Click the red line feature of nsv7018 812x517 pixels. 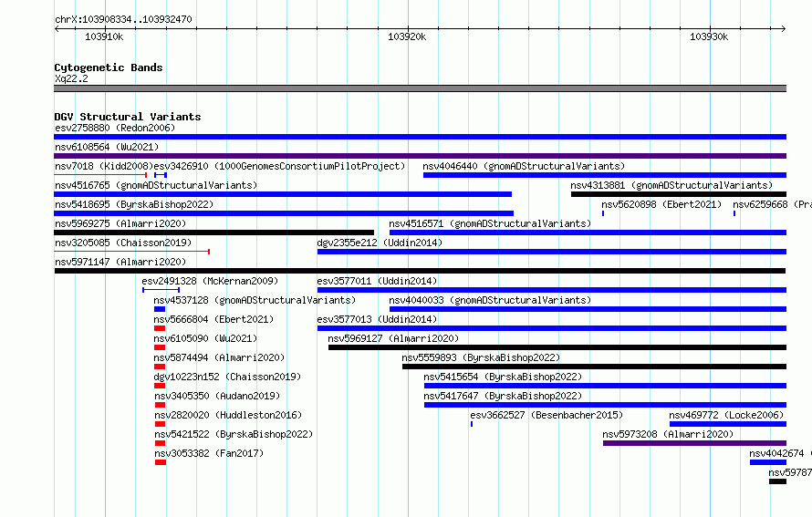click(x=100, y=175)
